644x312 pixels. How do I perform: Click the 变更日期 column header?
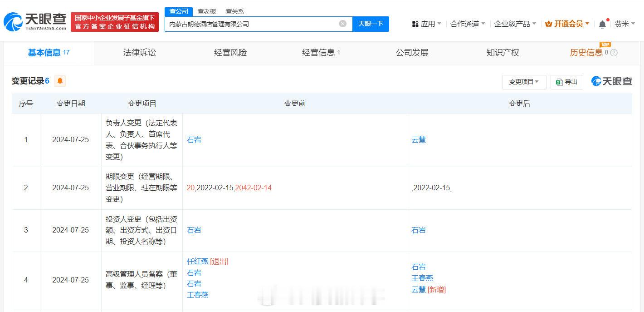[71, 104]
